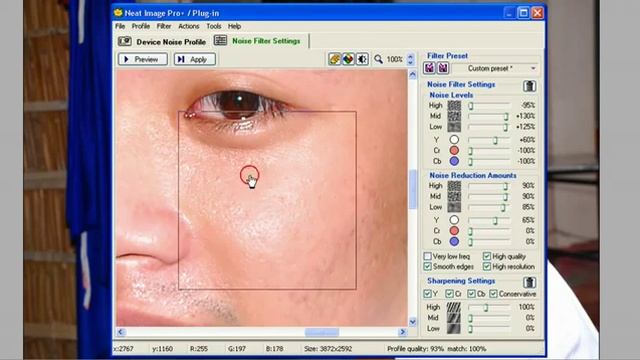Click the Sharpening Low frequency icon
Viewport: 640px width, 360px height.
click(453, 328)
